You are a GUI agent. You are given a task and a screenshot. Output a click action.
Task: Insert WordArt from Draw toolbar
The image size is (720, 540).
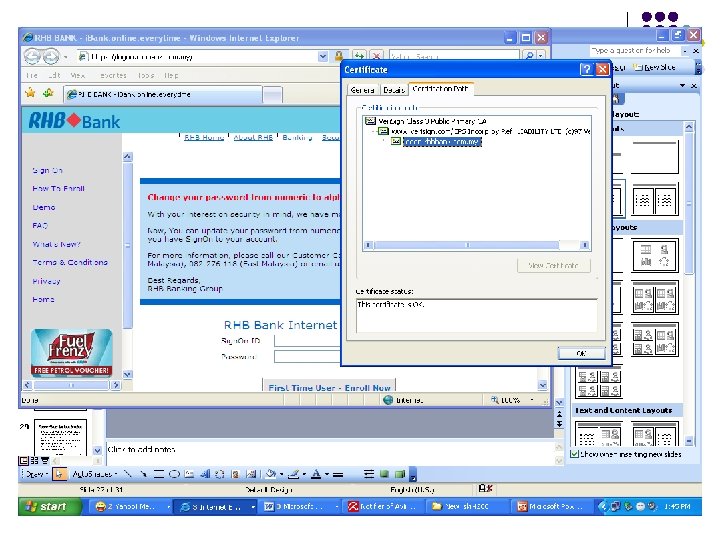[x=205, y=474]
